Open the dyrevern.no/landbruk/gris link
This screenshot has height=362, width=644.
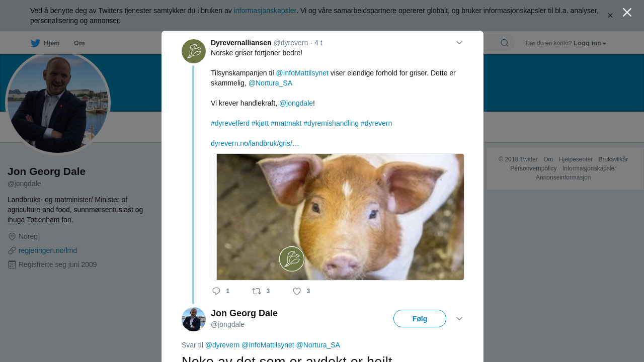pos(255,143)
